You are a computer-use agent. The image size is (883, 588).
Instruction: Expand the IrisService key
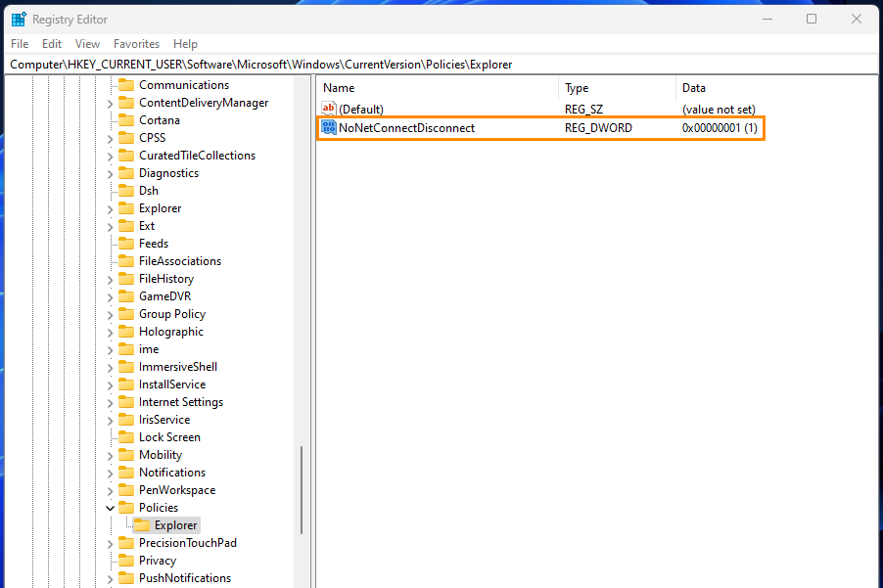111,421
